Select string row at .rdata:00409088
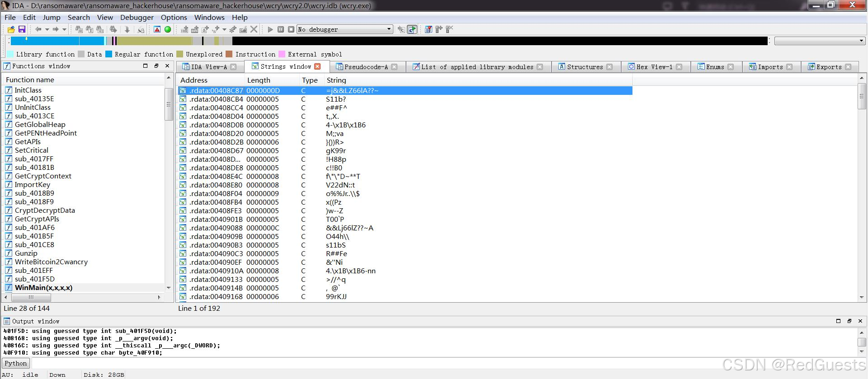 (405, 228)
